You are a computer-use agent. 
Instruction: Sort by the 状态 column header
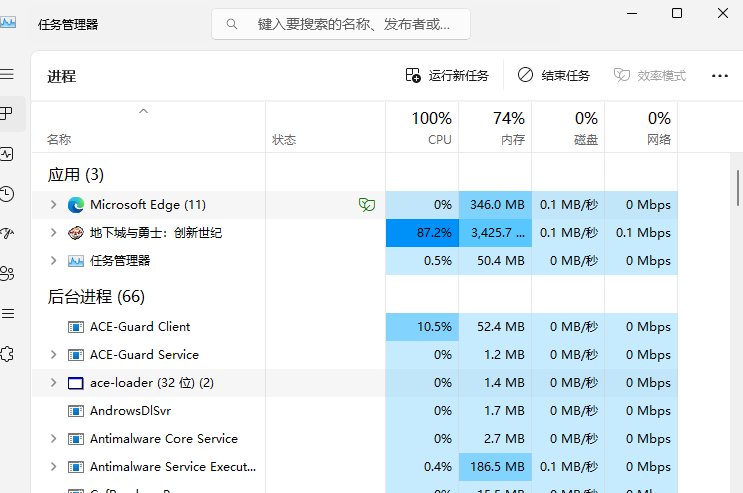pyautogui.click(x=326, y=127)
